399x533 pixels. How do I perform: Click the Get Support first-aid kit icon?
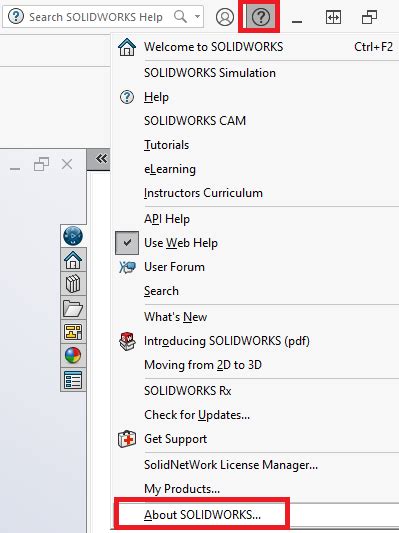127,439
